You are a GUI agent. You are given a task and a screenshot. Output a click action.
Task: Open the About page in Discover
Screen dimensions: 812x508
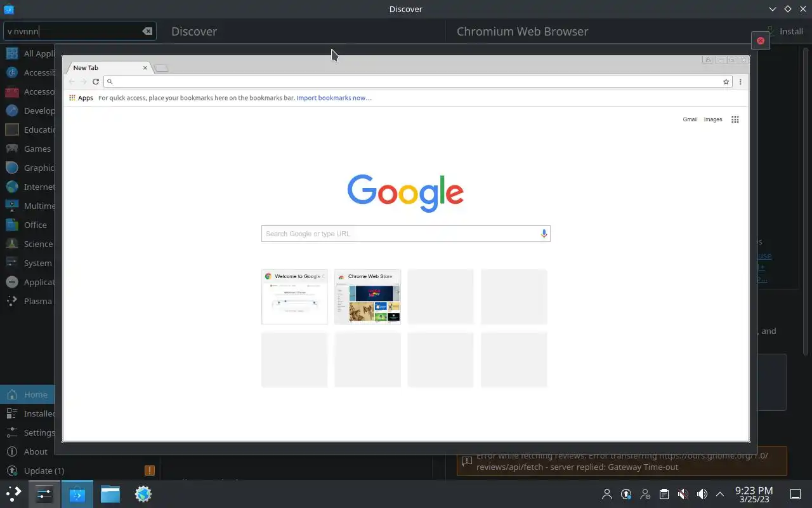[28, 451]
